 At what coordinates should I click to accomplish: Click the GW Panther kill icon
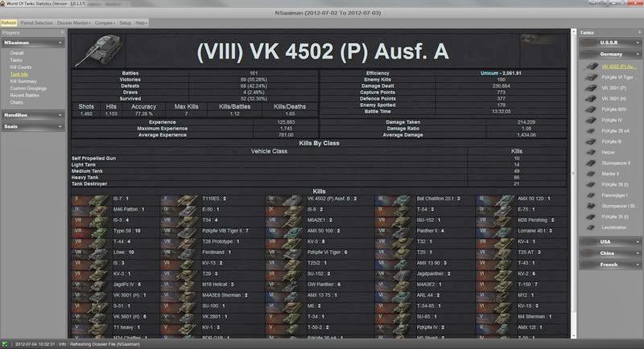(x=285, y=285)
